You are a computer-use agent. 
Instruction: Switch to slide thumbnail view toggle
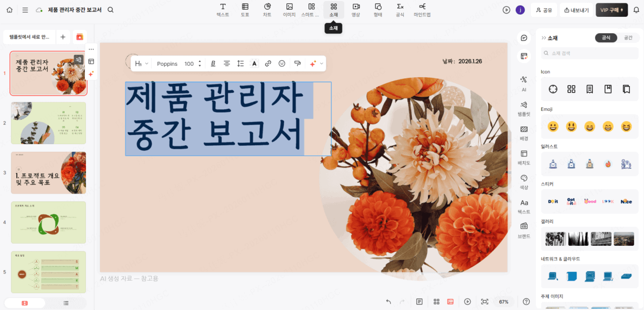click(x=24, y=303)
